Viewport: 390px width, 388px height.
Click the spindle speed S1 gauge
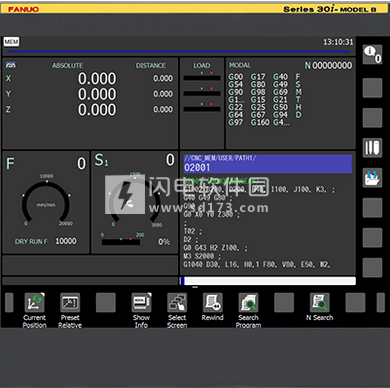click(135, 200)
